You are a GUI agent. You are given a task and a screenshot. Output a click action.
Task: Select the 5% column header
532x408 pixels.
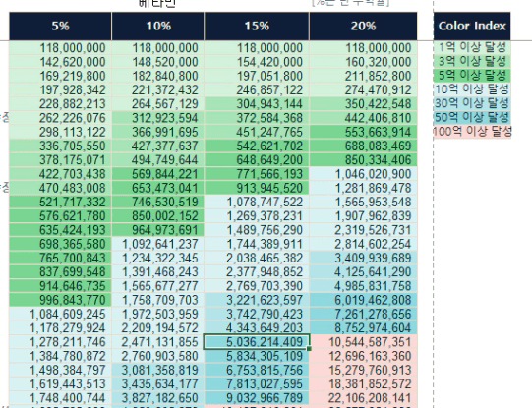60,27
